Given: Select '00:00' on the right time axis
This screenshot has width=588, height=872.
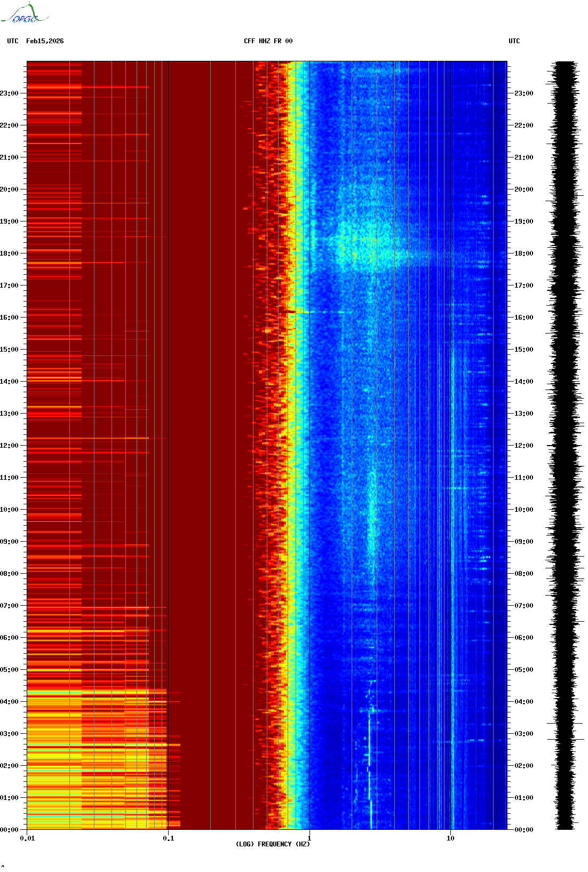Looking at the screenshot, I should click(523, 830).
